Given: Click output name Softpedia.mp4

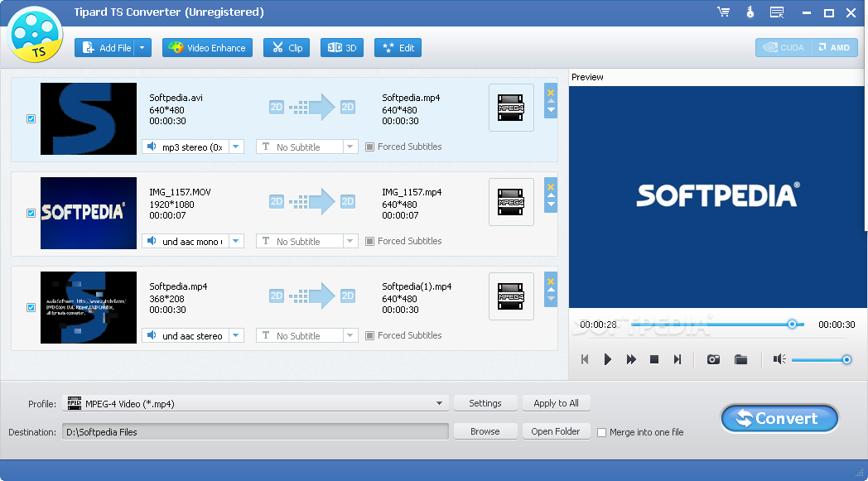Looking at the screenshot, I should click(411, 98).
